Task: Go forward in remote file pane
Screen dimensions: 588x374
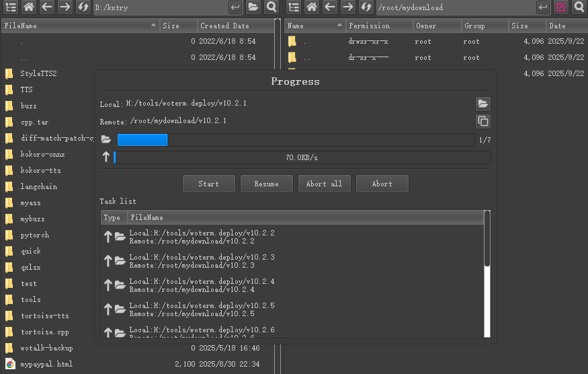Action: 348,7
